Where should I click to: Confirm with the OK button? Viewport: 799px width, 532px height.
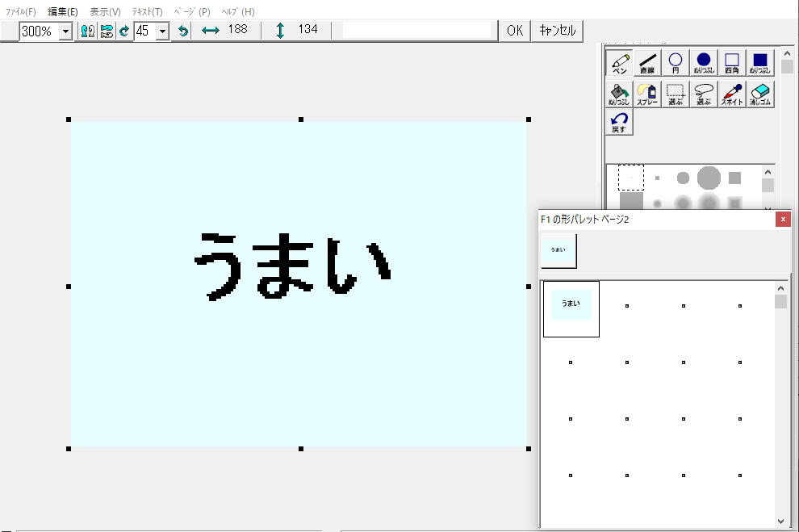point(515,31)
